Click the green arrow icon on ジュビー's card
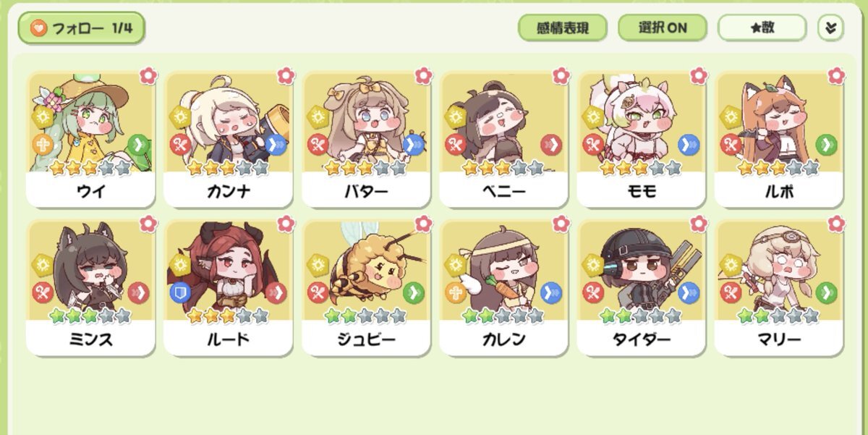Image resolution: width=868 pixels, height=435 pixels. coord(412,292)
